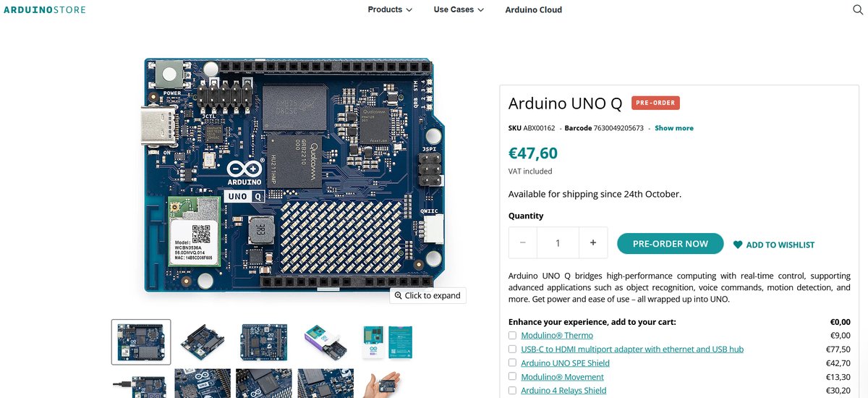The height and width of the screenshot is (398, 868).
Task: Increase quantity with plus button
Action: pos(593,243)
